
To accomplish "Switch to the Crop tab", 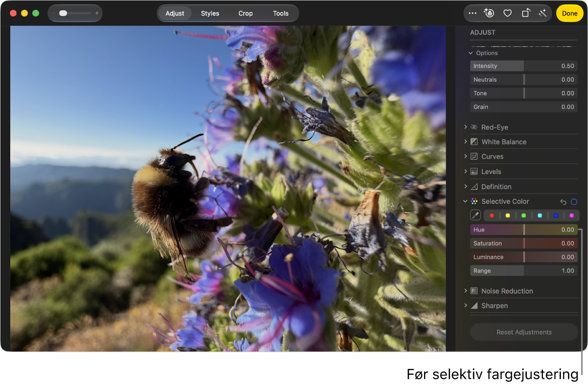I will pyautogui.click(x=246, y=13).
